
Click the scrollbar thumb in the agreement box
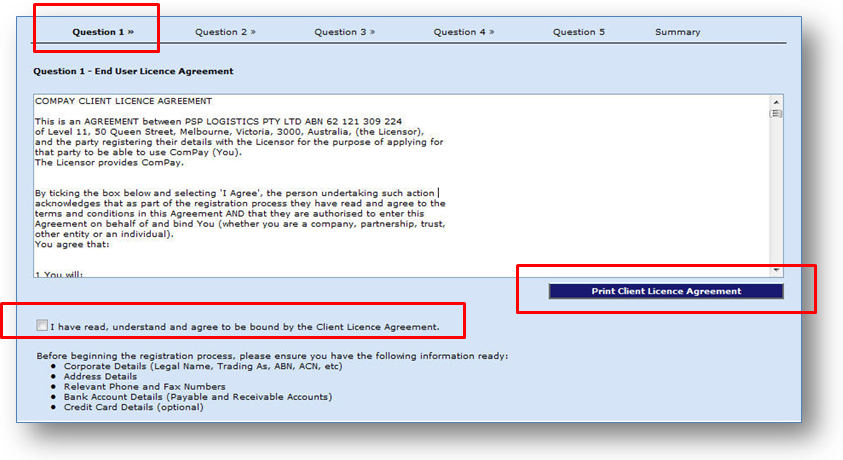[776, 113]
